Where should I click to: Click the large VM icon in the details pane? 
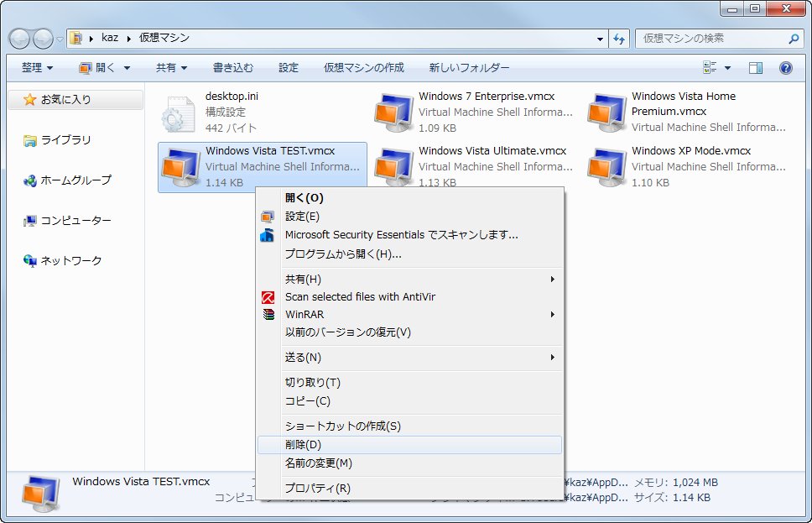41,493
